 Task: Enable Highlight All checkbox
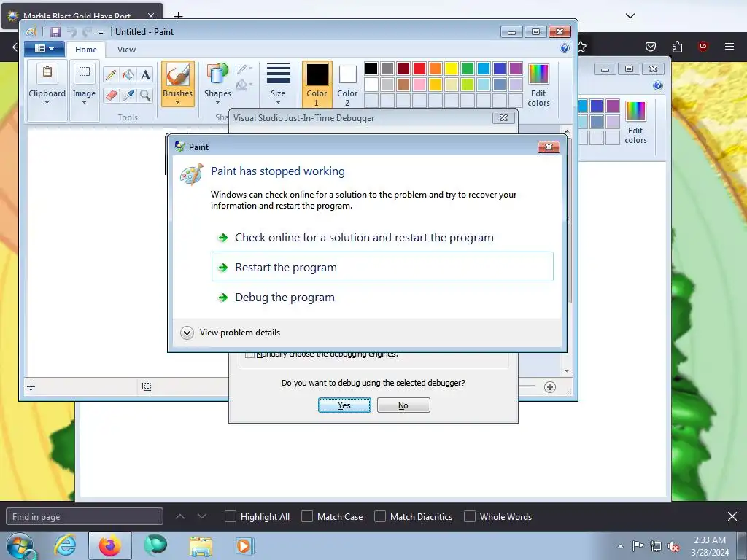pos(230,517)
